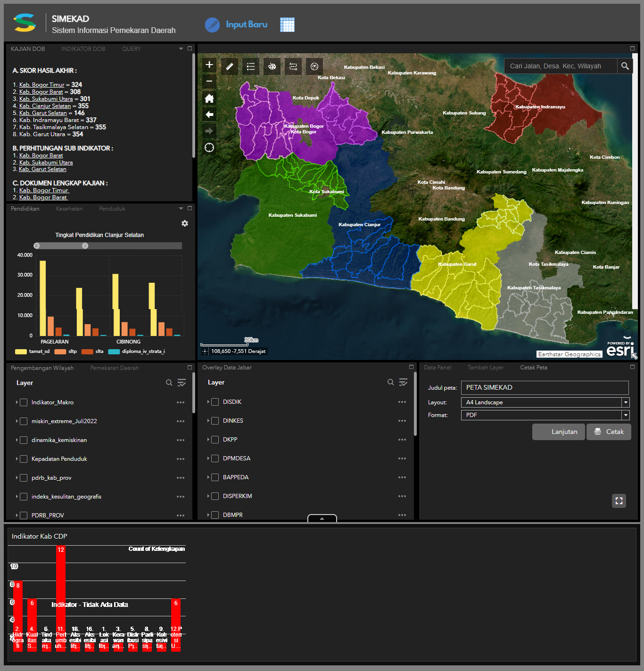Viewport: 644px width, 671px height.
Task: Open the table grid icon in header
Action: [x=287, y=25]
